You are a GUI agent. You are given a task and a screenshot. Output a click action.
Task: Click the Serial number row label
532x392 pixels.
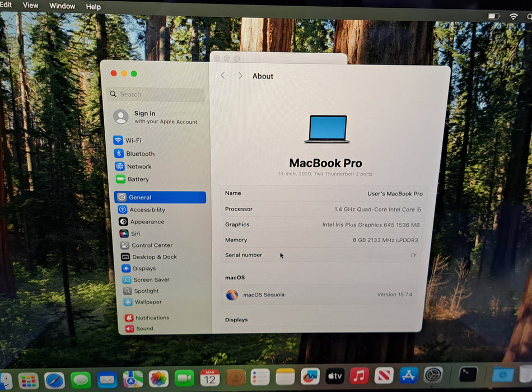[244, 255]
